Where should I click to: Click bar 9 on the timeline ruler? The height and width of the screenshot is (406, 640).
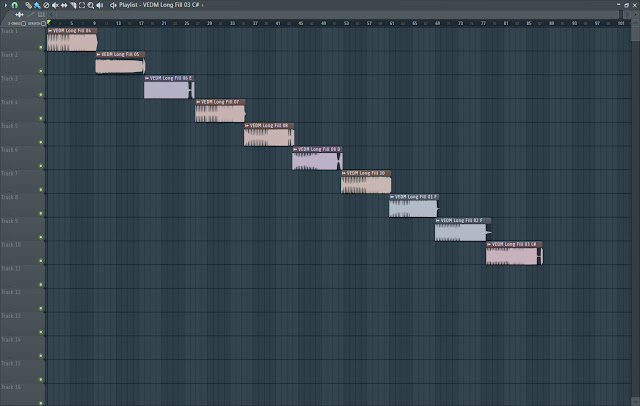coord(94,23)
